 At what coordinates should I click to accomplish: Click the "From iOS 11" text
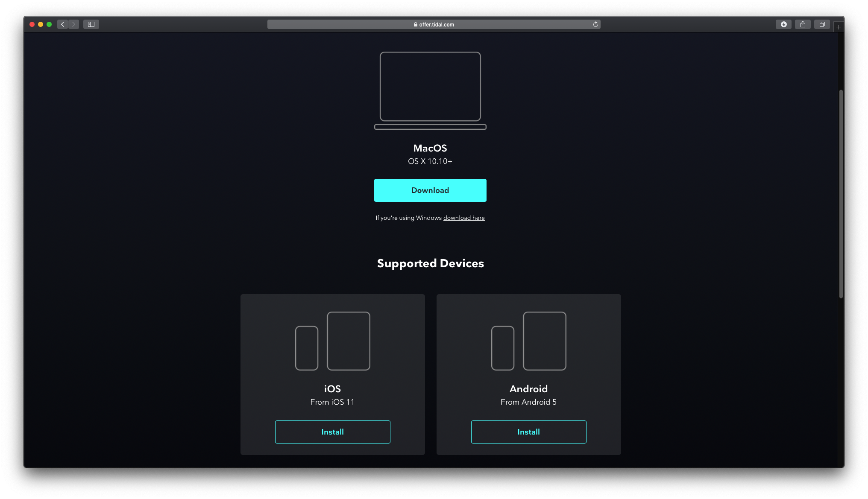point(332,402)
